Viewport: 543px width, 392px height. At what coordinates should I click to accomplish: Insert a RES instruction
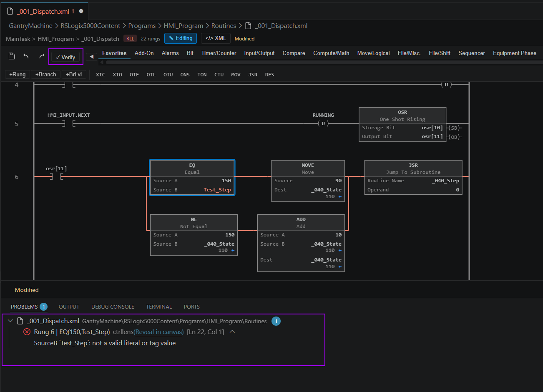(x=269, y=75)
